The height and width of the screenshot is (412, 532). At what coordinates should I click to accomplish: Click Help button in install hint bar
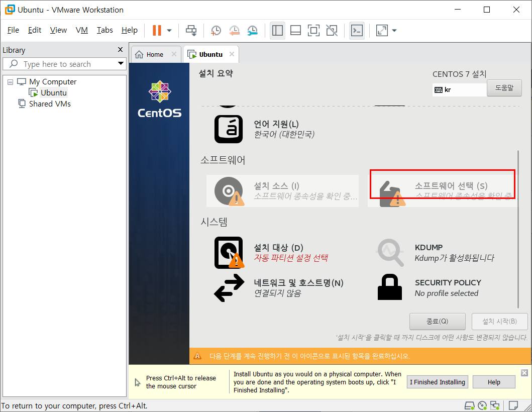coord(494,382)
